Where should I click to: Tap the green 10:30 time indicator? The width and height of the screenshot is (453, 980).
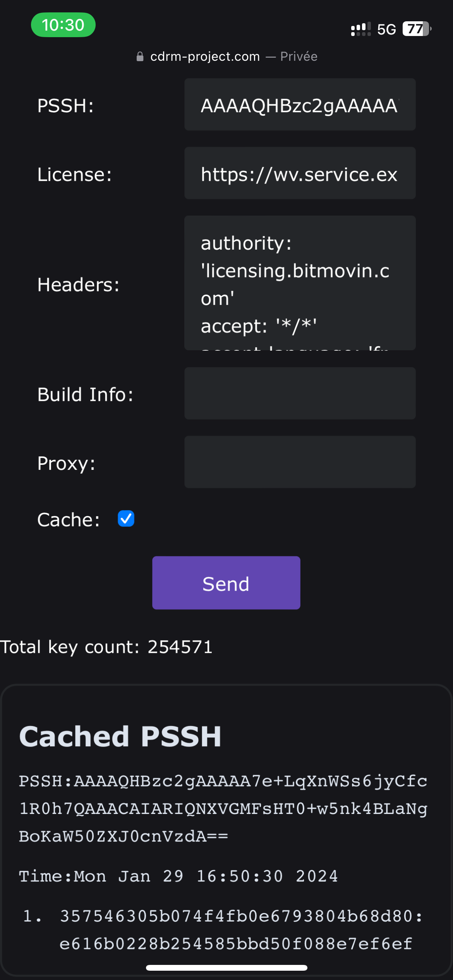tap(63, 25)
